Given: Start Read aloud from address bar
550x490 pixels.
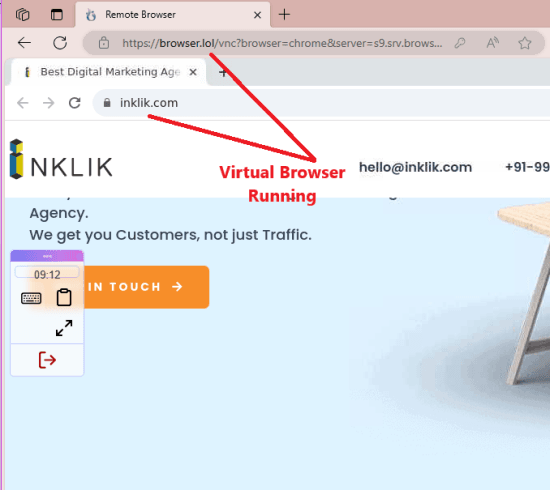Looking at the screenshot, I should tap(492, 43).
